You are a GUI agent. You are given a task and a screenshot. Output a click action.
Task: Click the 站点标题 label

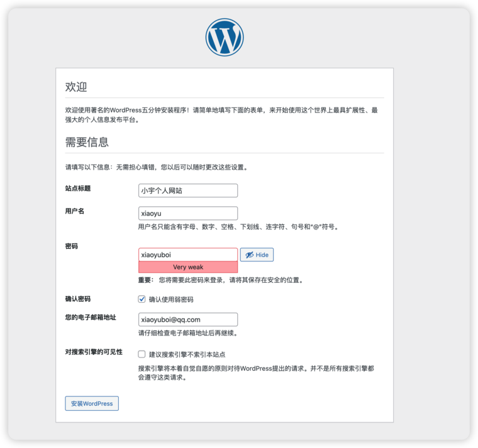tap(78, 188)
